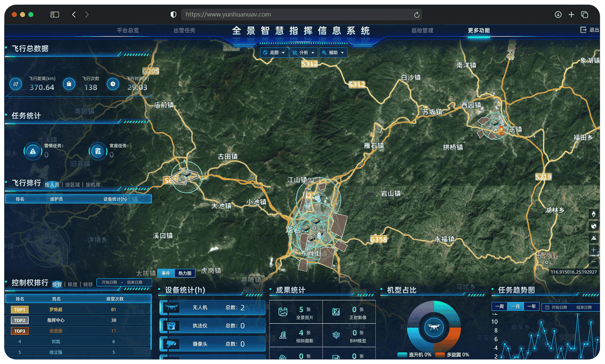This screenshot has height=364, width=605.
Task: Click the orange 多旋翼 legend swatch
Action: point(440,355)
